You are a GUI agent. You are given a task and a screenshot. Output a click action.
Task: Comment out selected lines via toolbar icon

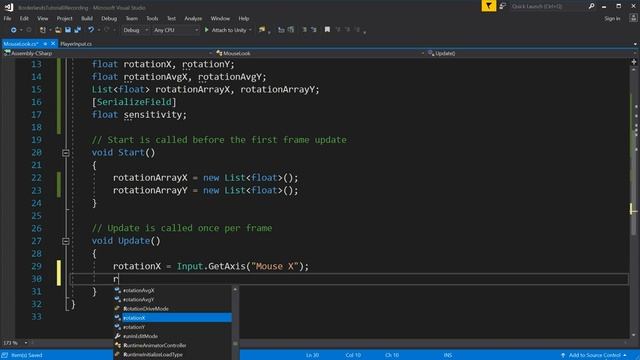tap(304, 30)
